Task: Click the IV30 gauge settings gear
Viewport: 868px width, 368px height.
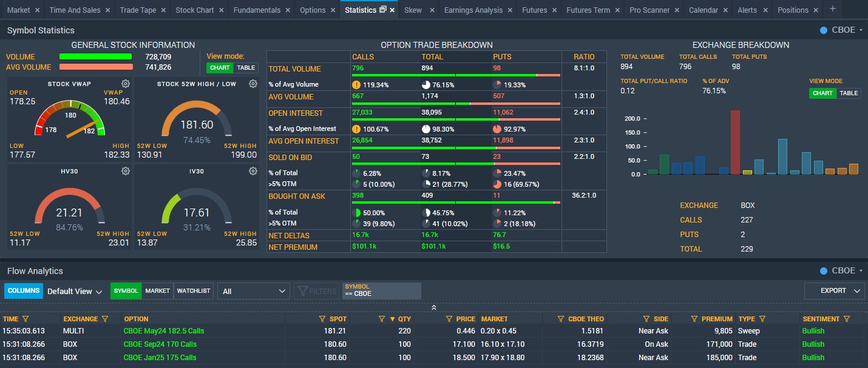Action: pyautogui.click(x=253, y=172)
